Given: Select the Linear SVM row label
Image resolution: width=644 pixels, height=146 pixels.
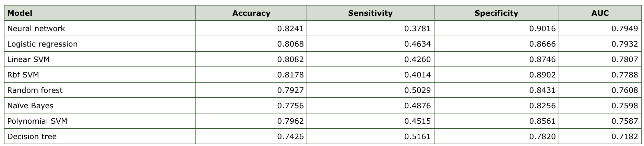Looking at the screenshot, I should (28, 59).
